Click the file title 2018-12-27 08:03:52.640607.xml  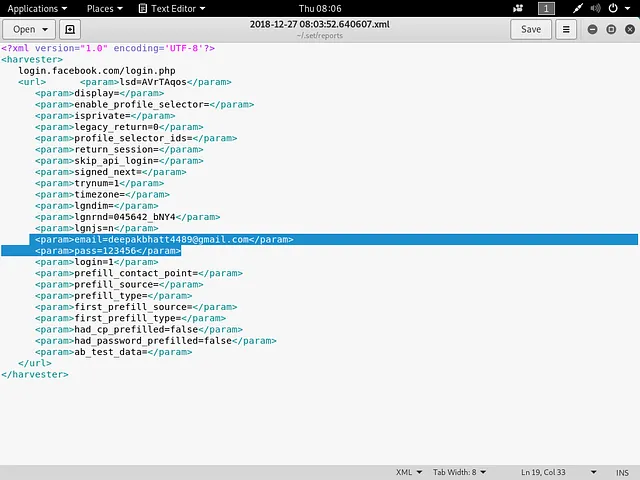pyautogui.click(x=320, y=24)
